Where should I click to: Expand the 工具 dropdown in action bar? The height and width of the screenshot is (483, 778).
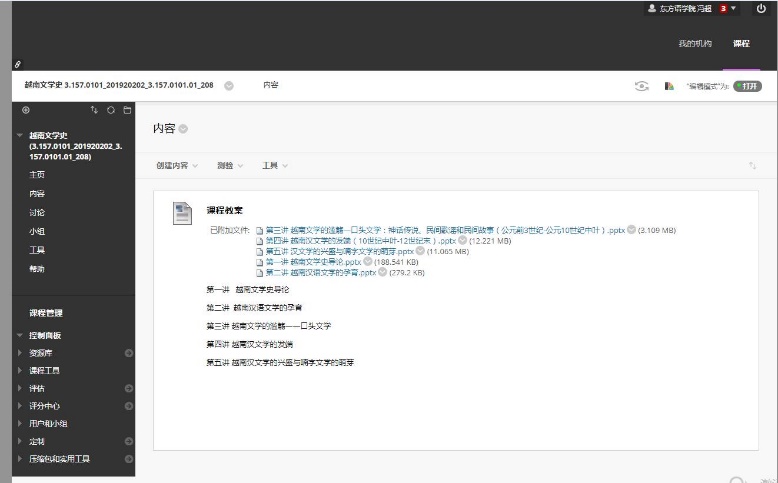click(x=275, y=165)
